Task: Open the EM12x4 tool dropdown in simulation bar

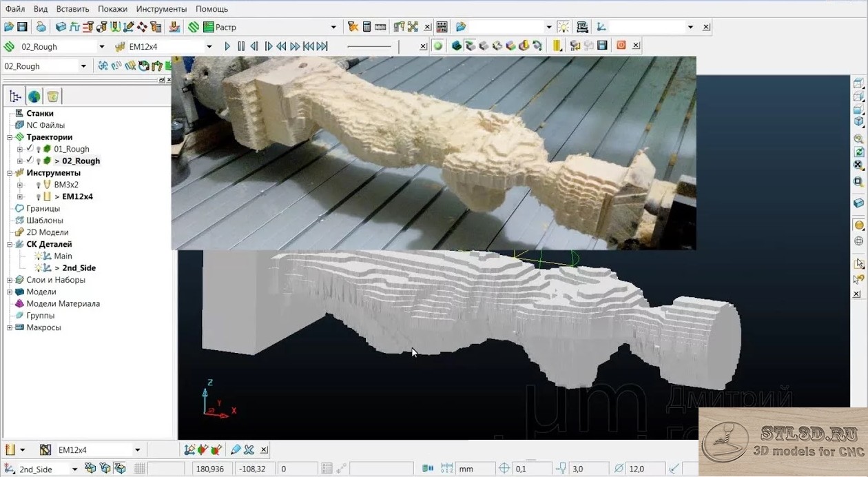Action: pos(209,47)
